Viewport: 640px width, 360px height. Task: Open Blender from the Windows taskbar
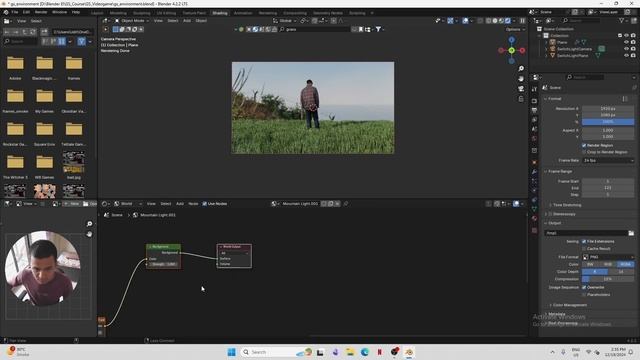(x=409, y=352)
